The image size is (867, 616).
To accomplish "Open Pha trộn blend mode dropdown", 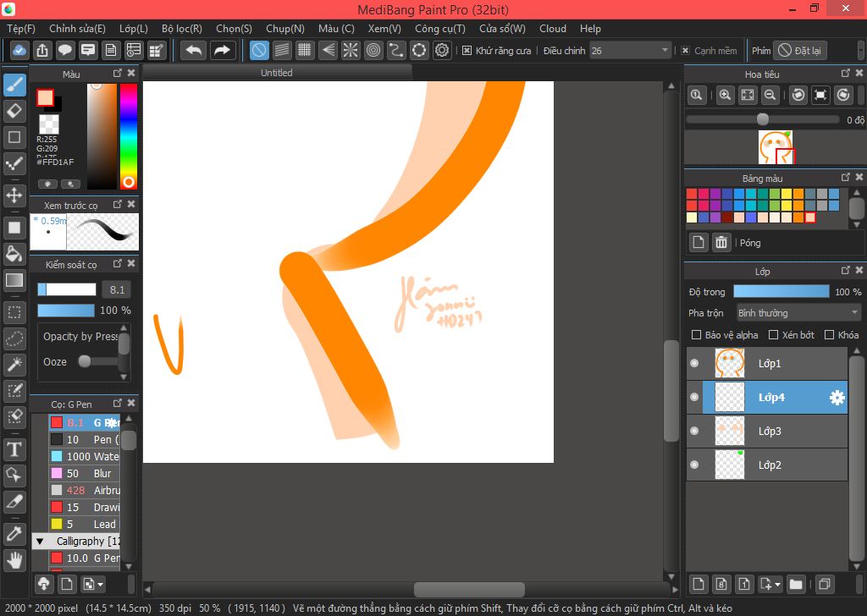I will point(798,313).
